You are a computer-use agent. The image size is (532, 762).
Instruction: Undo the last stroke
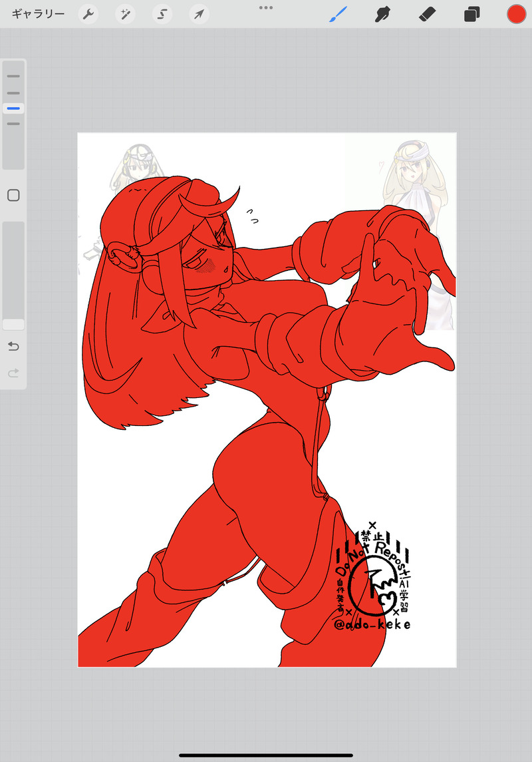[13, 347]
